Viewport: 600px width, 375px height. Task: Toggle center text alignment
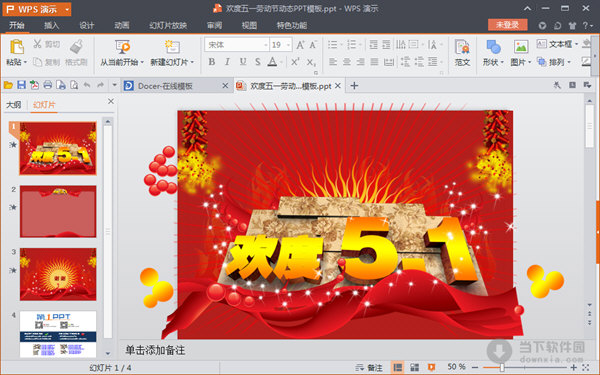pos(347,62)
